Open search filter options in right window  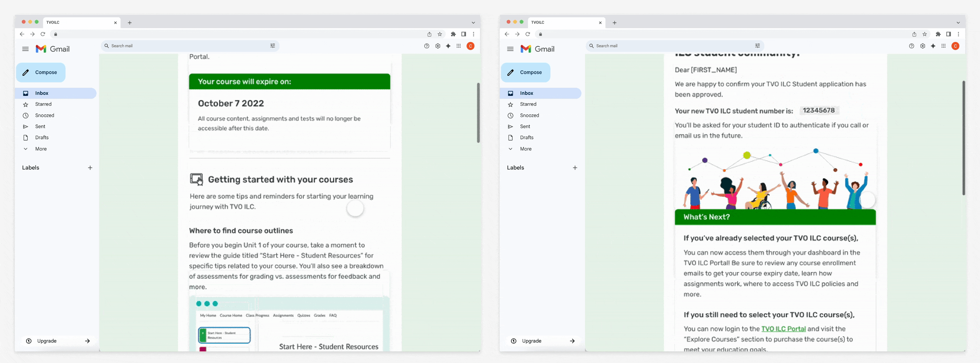(x=757, y=46)
